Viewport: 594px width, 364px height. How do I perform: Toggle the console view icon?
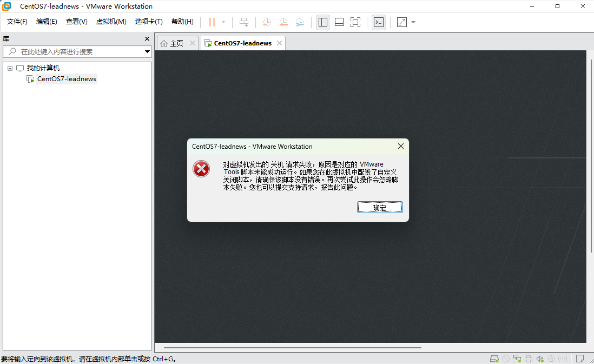[x=379, y=22]
